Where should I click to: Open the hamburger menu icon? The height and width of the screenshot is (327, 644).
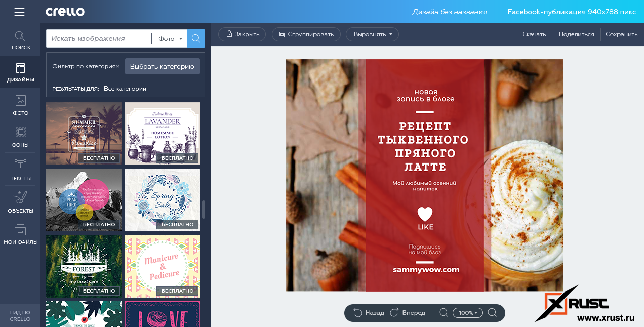pyautogui.click(x=20, y=12)
